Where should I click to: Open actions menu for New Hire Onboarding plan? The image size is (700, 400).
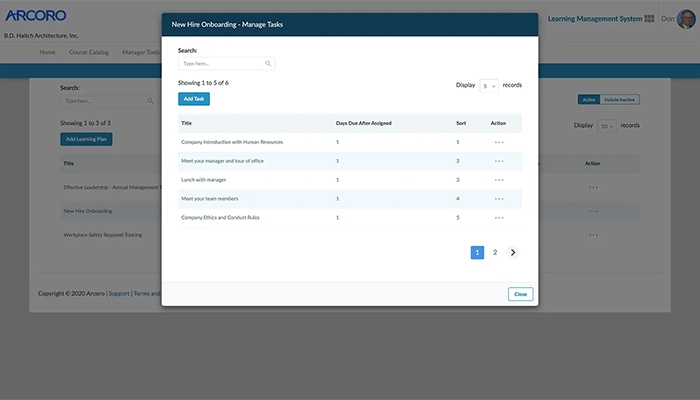tap(593, 211)
